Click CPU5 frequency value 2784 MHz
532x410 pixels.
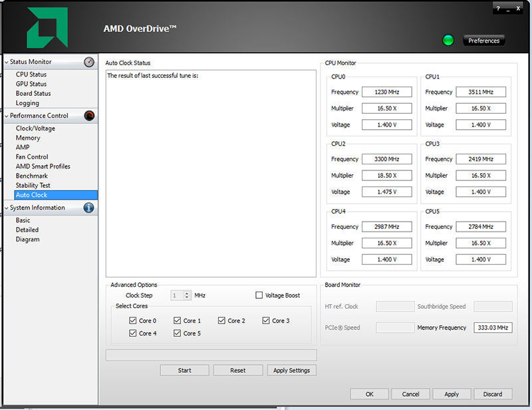[481, 226]
